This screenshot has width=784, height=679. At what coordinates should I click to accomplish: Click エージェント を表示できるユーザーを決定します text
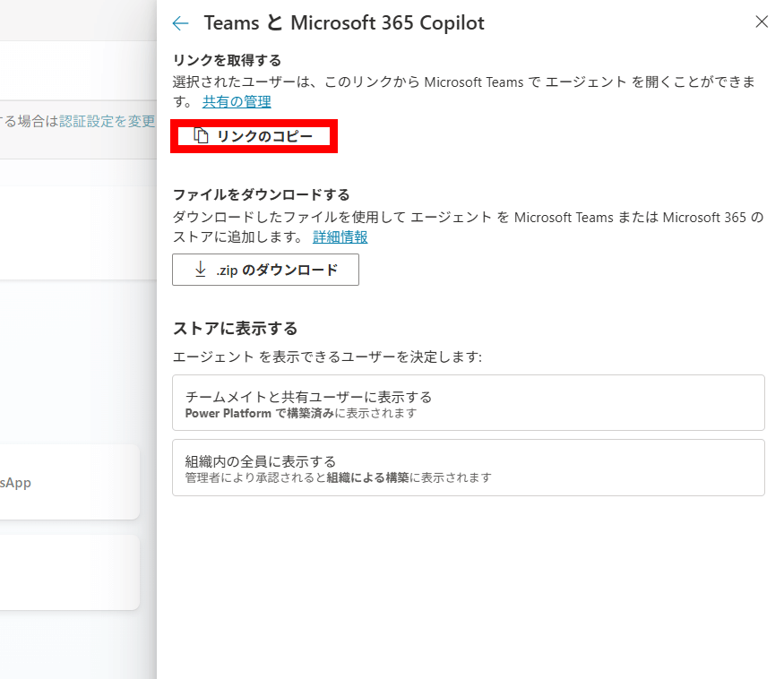click(327, 357)
